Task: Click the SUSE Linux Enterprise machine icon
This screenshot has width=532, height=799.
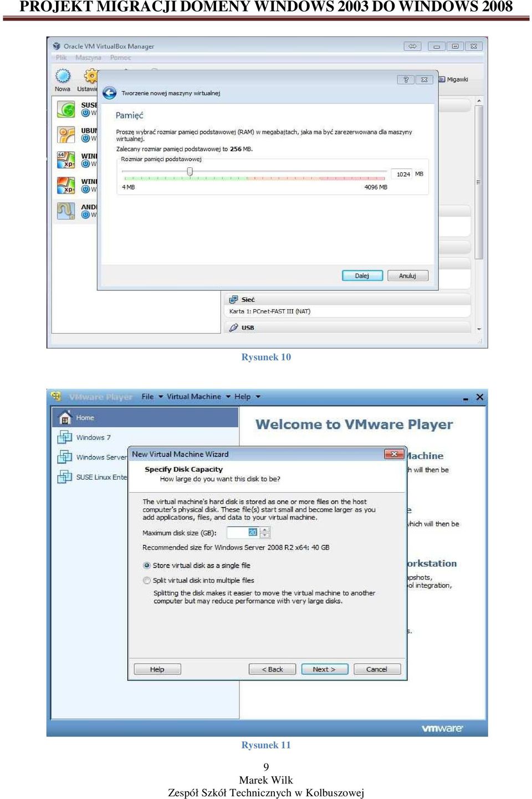Action: [x=64, y=477]
